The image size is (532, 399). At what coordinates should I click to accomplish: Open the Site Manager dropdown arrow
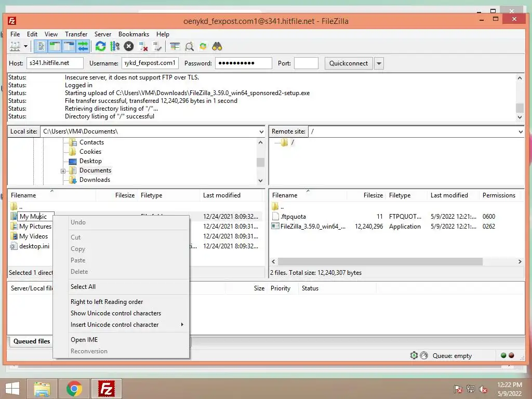point(25,46)
